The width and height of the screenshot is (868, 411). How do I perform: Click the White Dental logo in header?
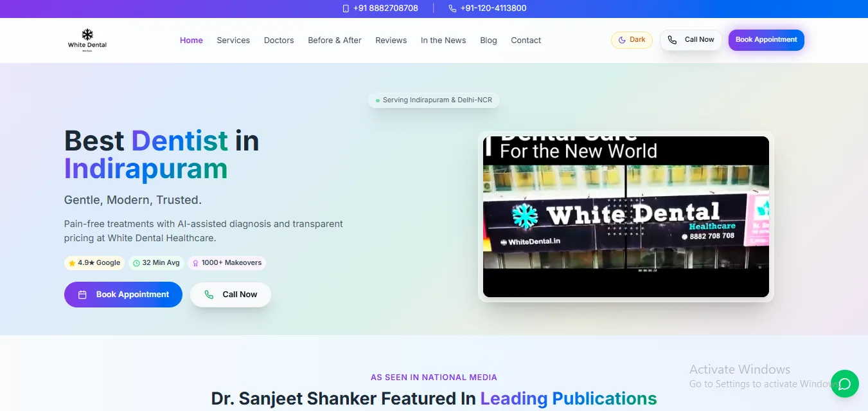pos(87,40)
